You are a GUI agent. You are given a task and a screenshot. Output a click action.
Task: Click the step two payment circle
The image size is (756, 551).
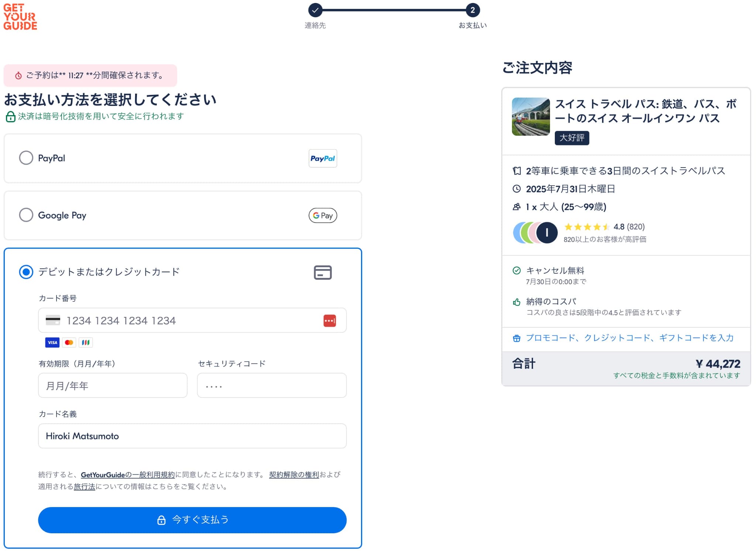[x=472, y=10]
